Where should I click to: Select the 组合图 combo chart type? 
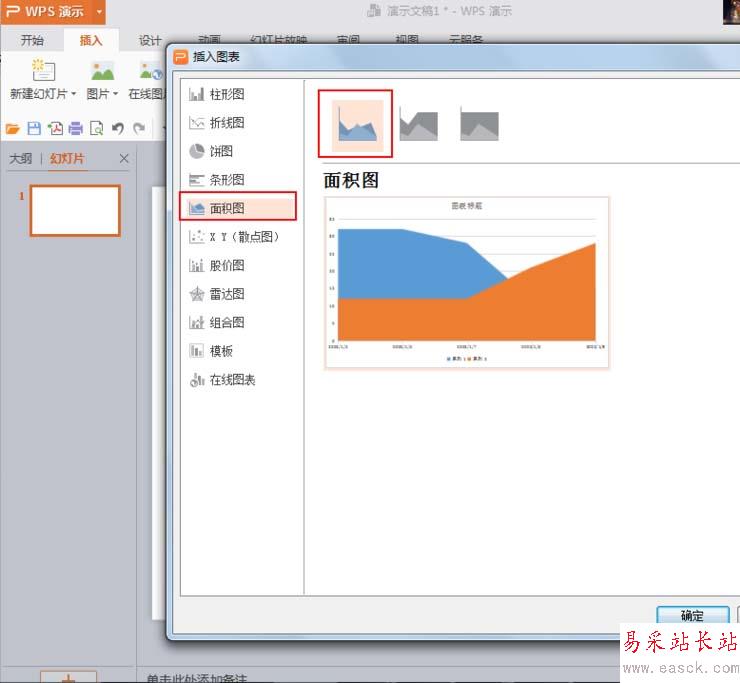[x=217, y=322]
